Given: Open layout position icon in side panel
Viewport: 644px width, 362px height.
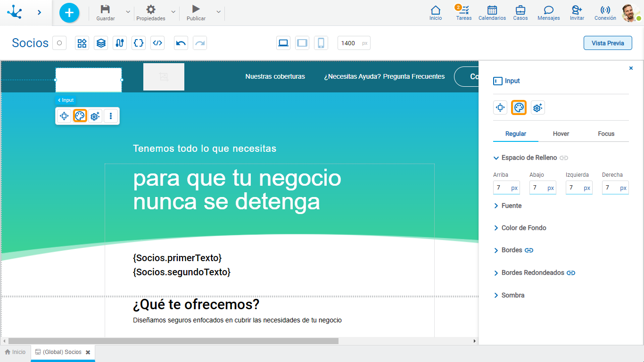Looking at the screenshot, I should pos(500,107).
